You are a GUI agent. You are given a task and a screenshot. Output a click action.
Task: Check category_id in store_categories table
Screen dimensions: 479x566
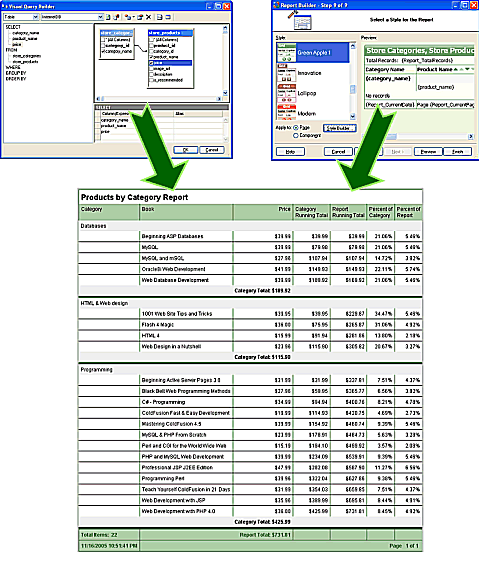pyautogui.click(x=104, y=45)
